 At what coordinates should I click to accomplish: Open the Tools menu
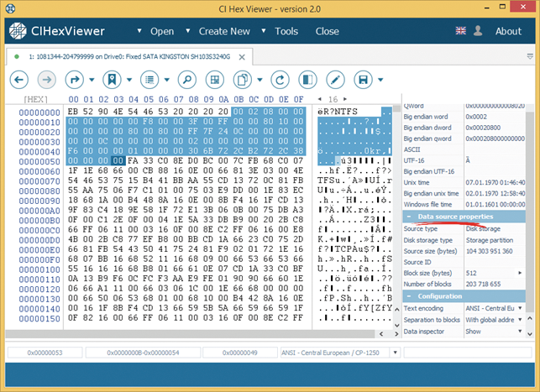[x=286, y=31]
